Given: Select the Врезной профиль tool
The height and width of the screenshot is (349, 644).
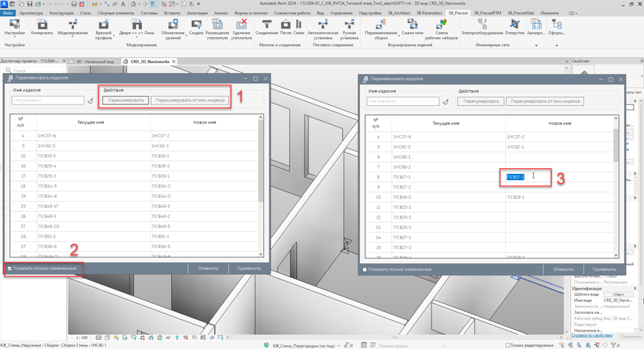Looking at the screenshot, I should [104, 29].
